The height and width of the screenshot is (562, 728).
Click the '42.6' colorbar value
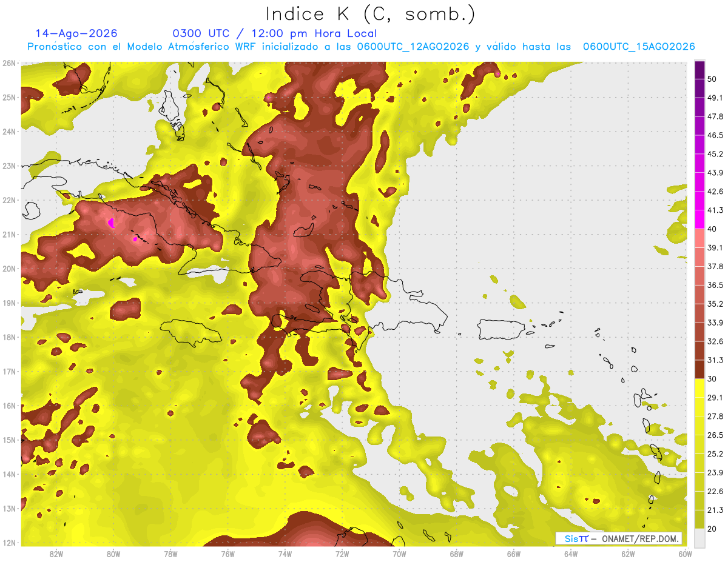pos(715,192)
